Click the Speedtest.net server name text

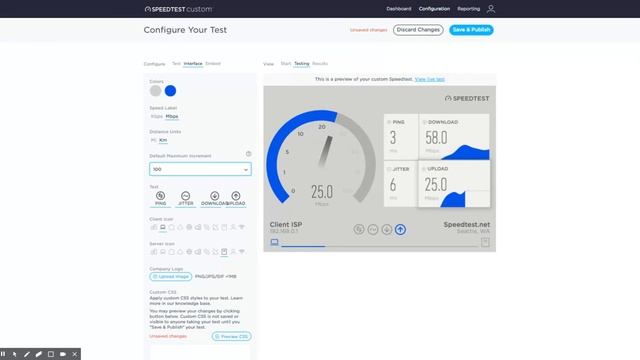pyautogui.click(x=467, y=224)
